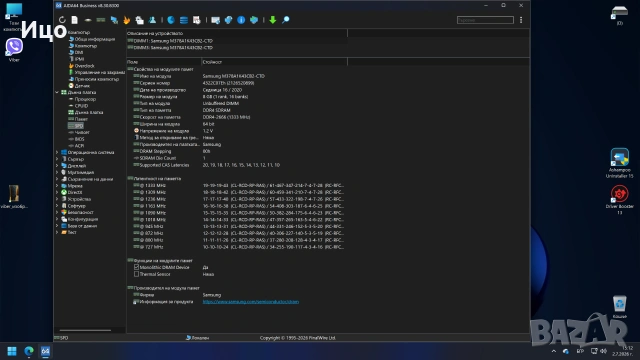The width and height of the screenshot is (640, 360).
Task: Open the Samsung product information link
Action: point(251,302)
